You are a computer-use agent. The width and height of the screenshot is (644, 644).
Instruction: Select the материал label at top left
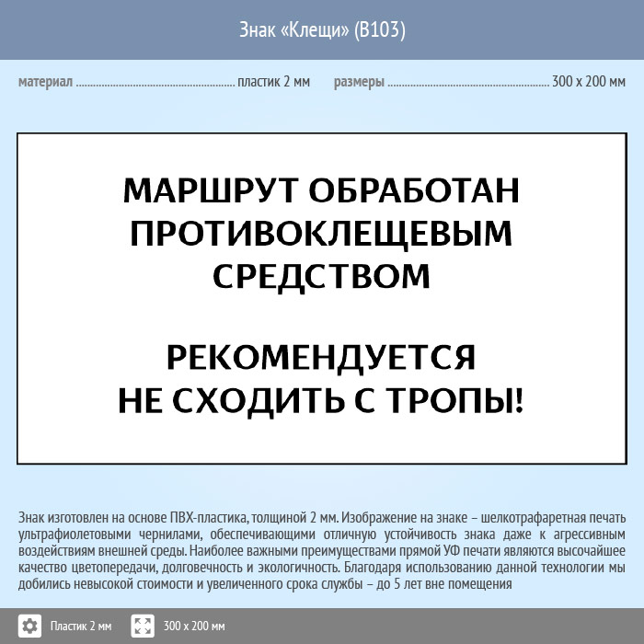coord(45,82)
